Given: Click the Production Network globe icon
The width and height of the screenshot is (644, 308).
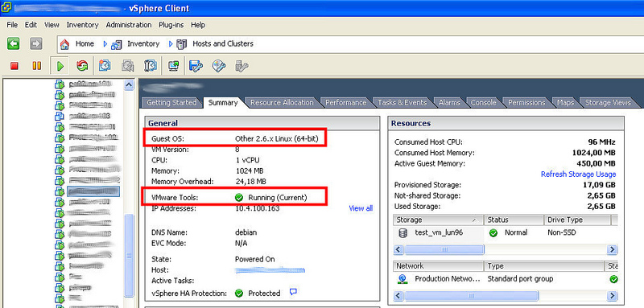Looking at the screenshot, I should [402, 279].
